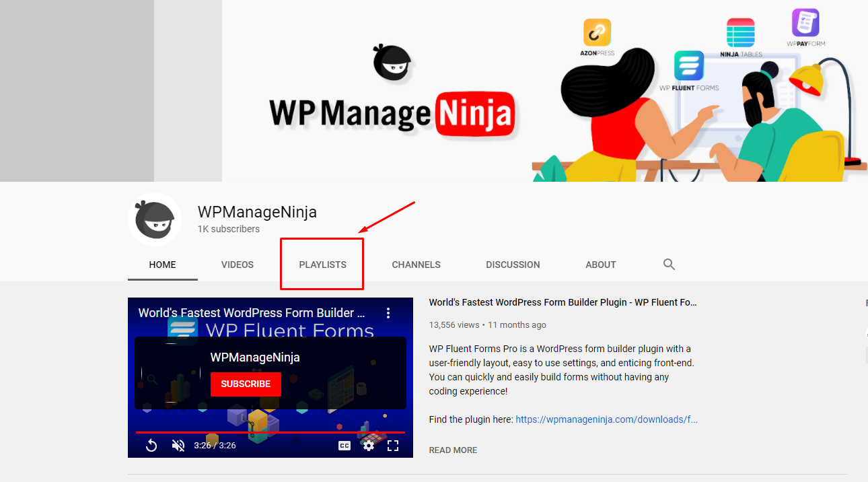Unmute the video using the speaker icon

point(178,445)
